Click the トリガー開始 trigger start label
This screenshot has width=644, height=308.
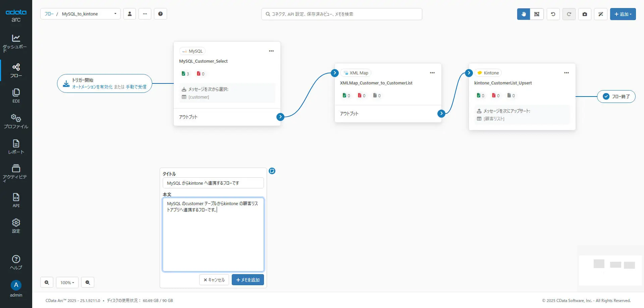[83, 80]
